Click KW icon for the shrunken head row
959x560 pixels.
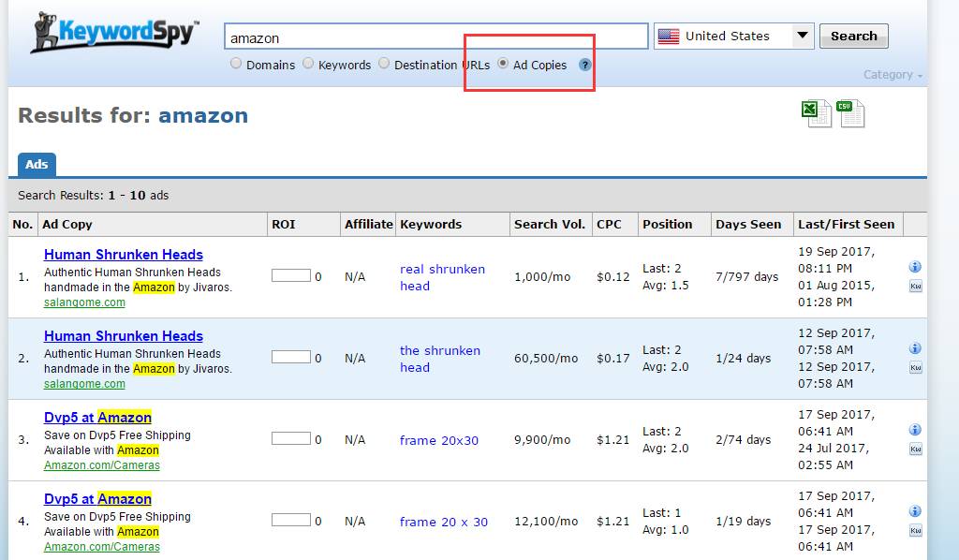916,368
